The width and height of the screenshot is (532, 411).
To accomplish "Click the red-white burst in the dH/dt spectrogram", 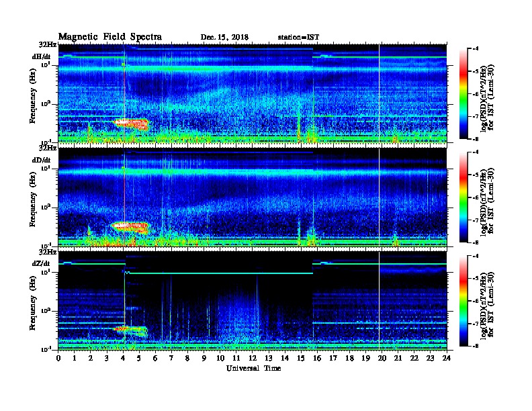I will pyautogui.click(x=131, y=124).
